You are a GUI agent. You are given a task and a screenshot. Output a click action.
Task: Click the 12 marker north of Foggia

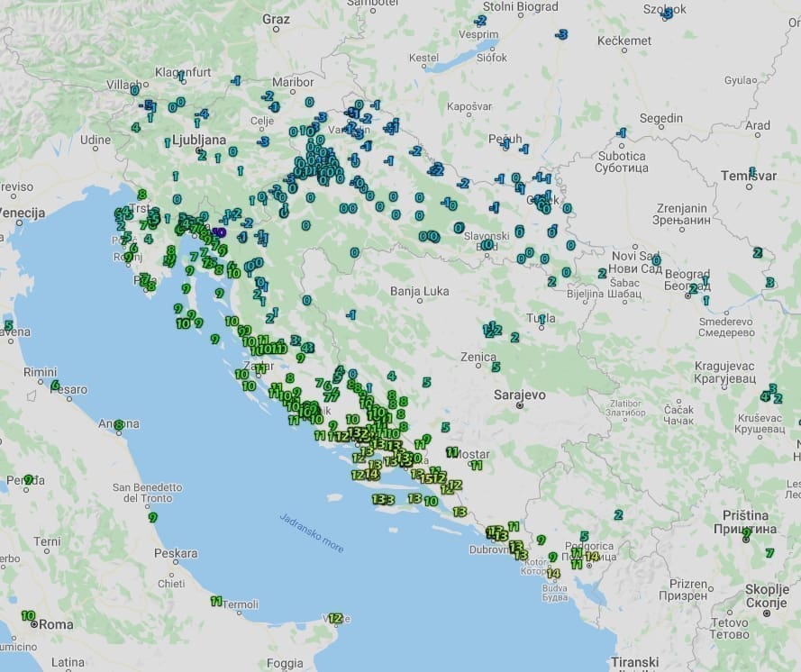click(335, 618)
